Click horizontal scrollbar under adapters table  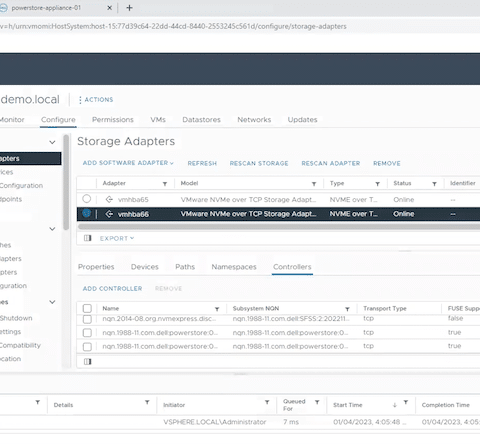click(x=279, y=227)
